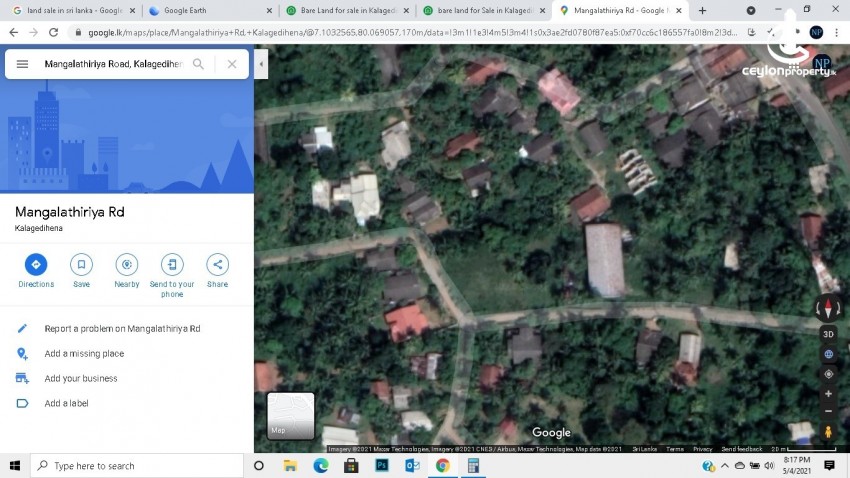Viewport: 850px width, 478px height.
Task: Show your current location
Action: 828,374
